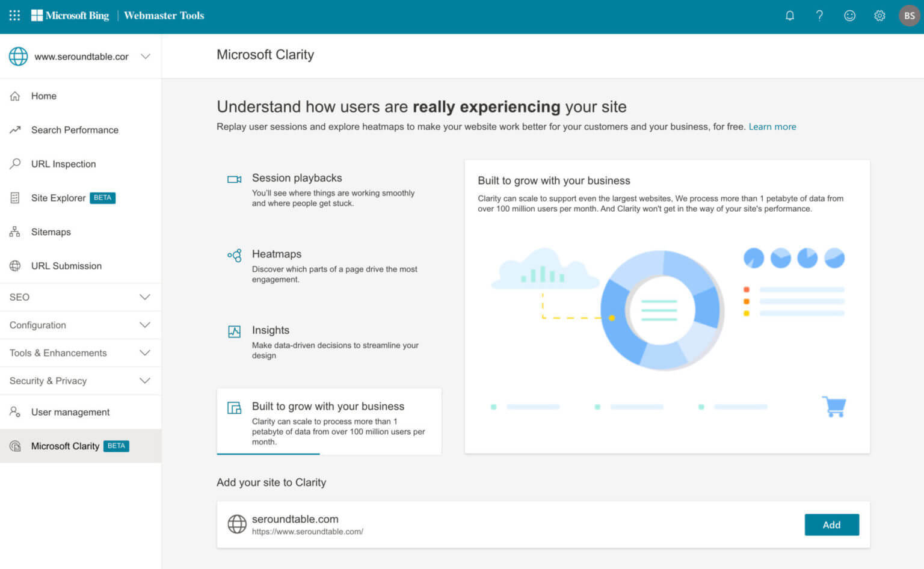Click the Insights chart icon
Viewport: 924px width, 569px height.
[x=235, y=331]
